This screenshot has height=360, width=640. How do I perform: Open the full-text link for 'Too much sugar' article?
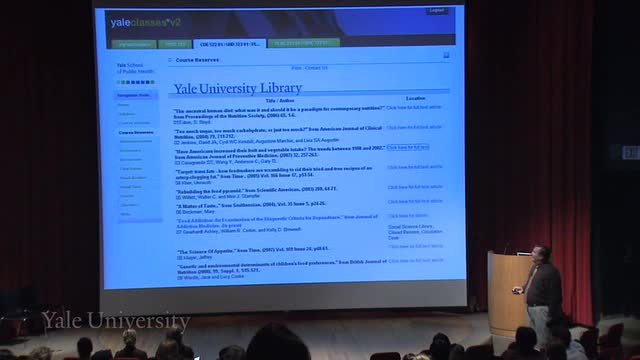pyautogui.click(x=414, y=127)
